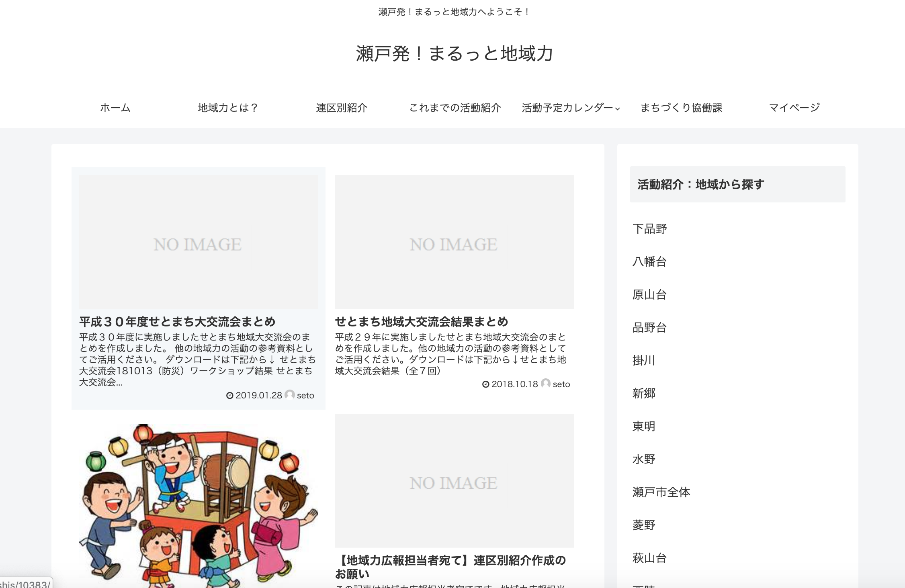Open thumbnail of 連区別紹介作成のお願い post
This screenshot has width=905, height=588.
[x=455, y=480]
